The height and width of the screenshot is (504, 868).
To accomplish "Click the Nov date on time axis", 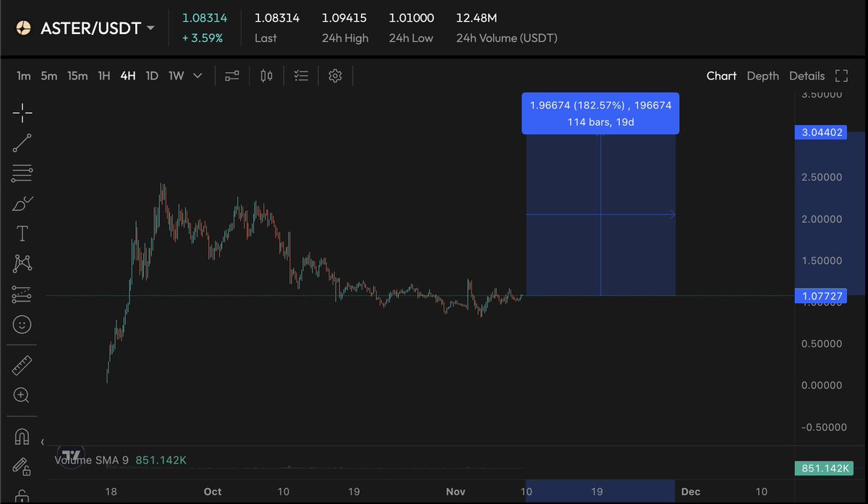I will [x=455, y=492].
